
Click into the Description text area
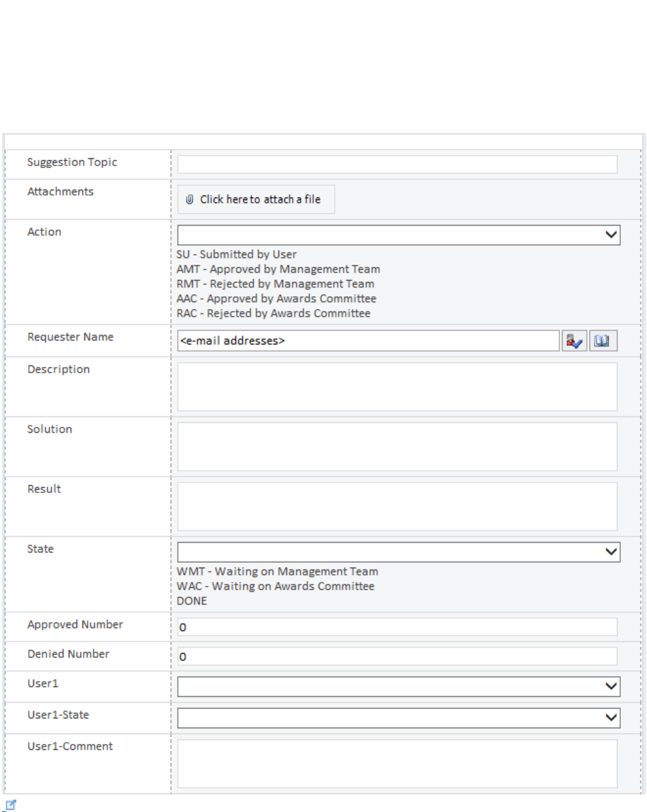pos(397,387)
